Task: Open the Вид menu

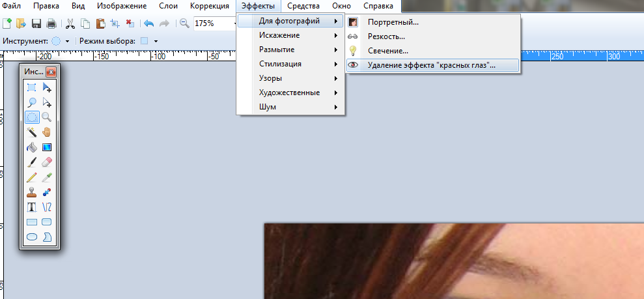Action: (78, 6)
